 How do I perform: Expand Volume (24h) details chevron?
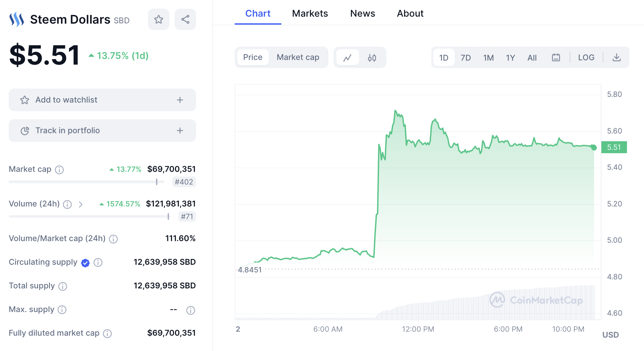(x=81, y=204)
